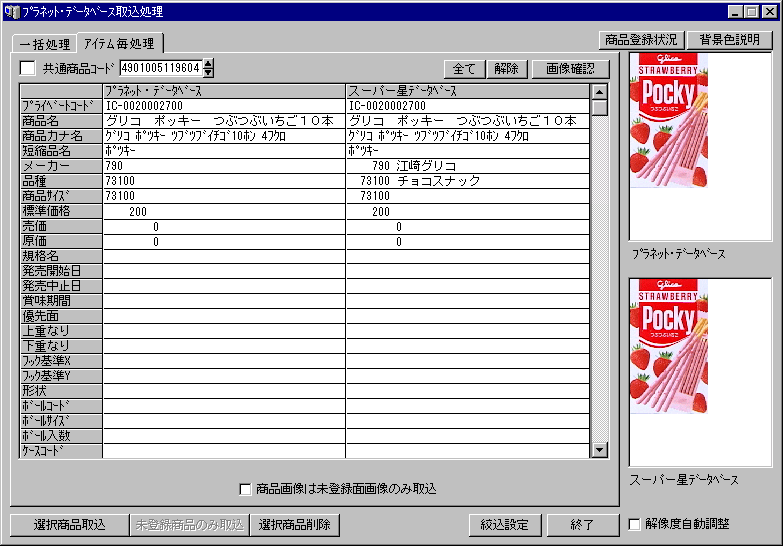Viewport: 783px width, 546px height.
Task: Click the 73100 チョコスナック cell
Action: click(467, 181)
